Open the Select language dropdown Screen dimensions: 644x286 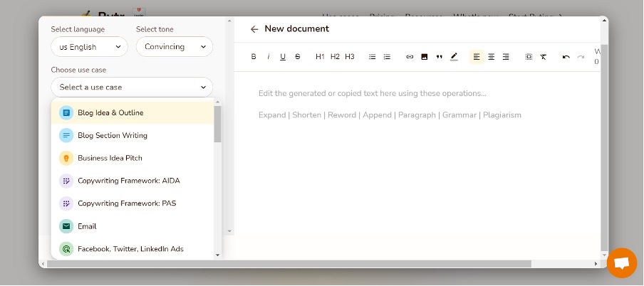(x=89, y=47)
